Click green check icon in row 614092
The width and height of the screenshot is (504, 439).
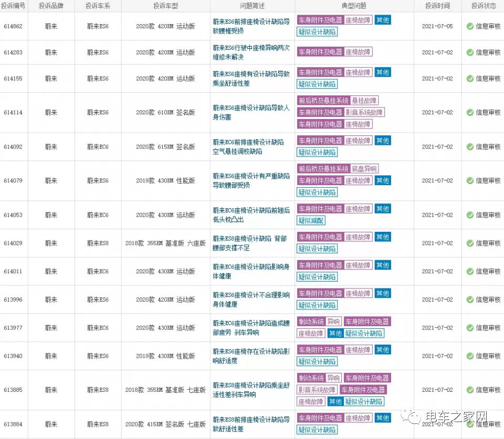pos(470,147)
